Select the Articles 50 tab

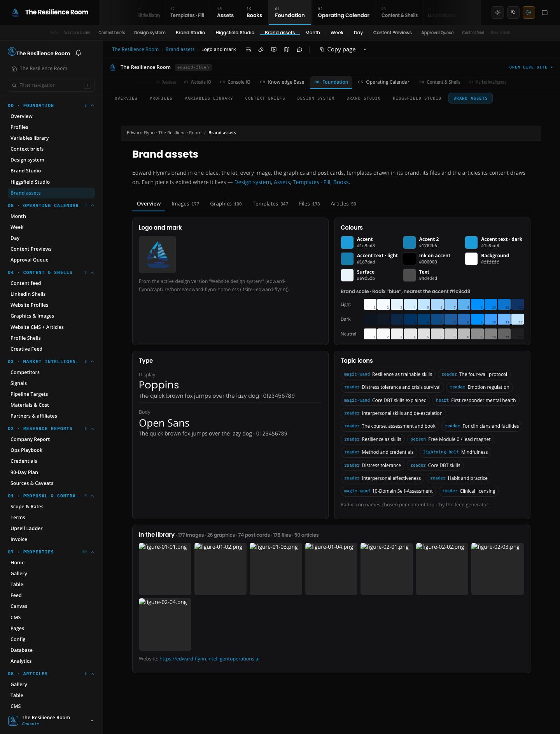point(343,204)
